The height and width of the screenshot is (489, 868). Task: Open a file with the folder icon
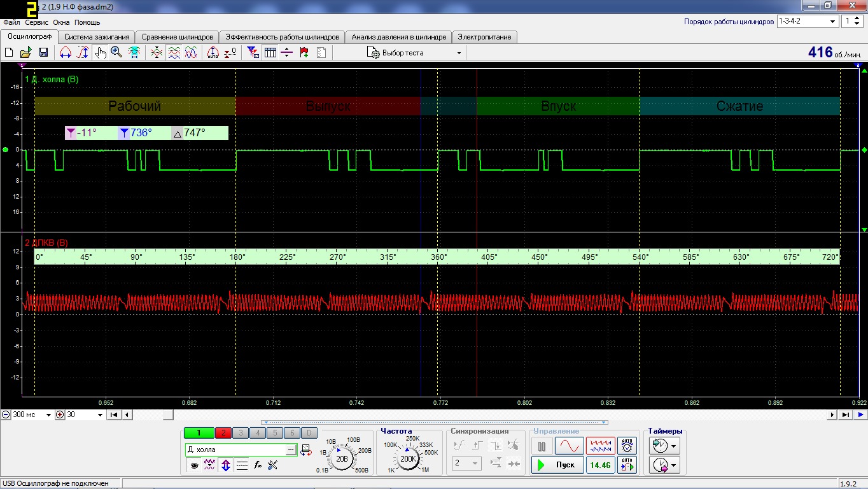click(x=26, y=53)
